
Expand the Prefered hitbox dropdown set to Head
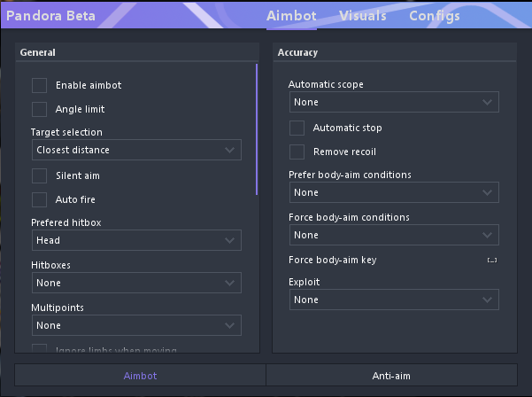(x=136, y=240)
